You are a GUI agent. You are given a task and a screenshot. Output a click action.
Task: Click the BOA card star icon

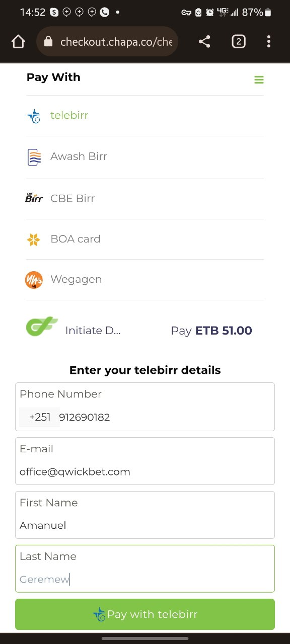click(x=34, y=239)
